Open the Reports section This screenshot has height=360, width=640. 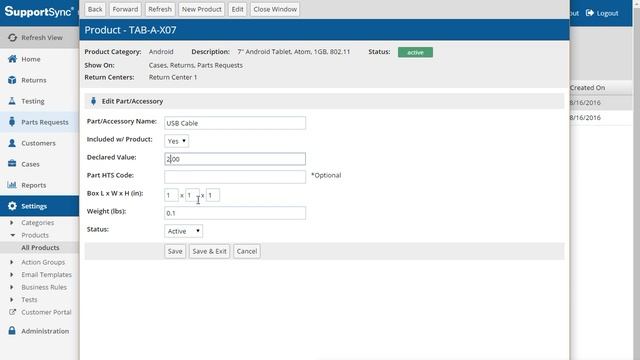coord(39,185)
